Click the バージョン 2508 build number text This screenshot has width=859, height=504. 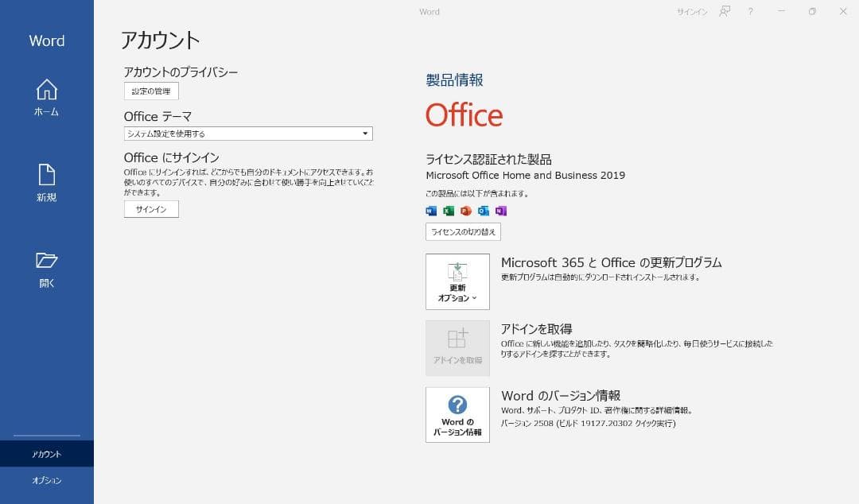tap(589, 424)
